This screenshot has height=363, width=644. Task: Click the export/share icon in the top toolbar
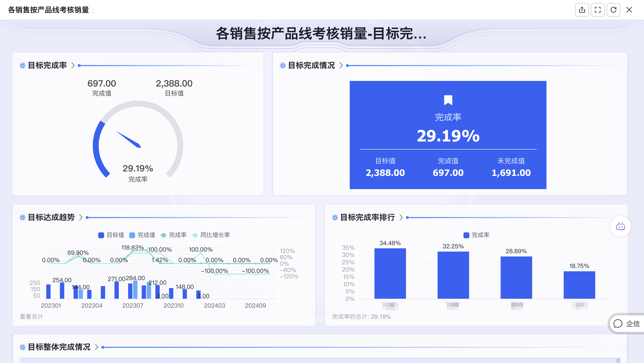pos(582,10)
